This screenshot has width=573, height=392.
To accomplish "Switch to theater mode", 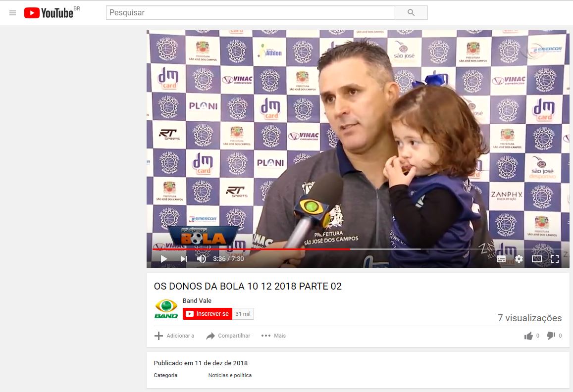I will tap(537, 258).
